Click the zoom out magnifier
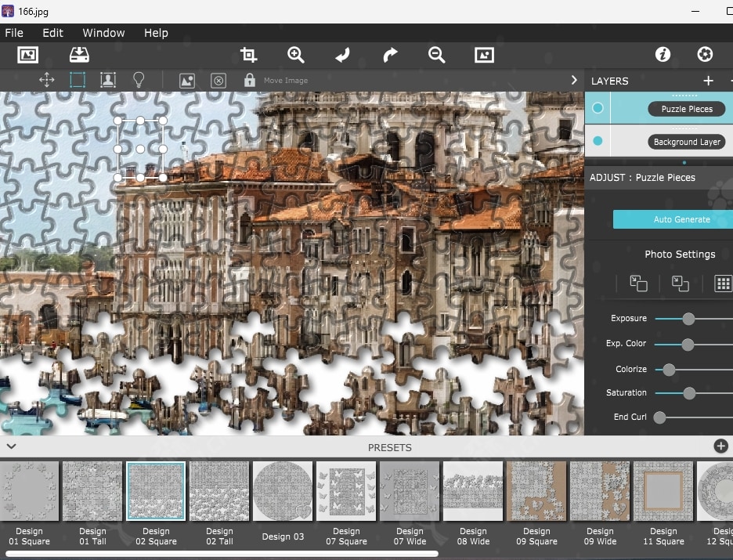Screen dimensions: 733x560 (436, 55)
